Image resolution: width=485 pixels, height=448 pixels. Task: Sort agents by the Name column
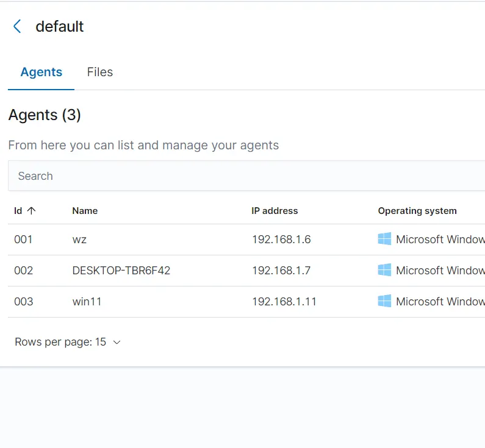click(85, 211)
